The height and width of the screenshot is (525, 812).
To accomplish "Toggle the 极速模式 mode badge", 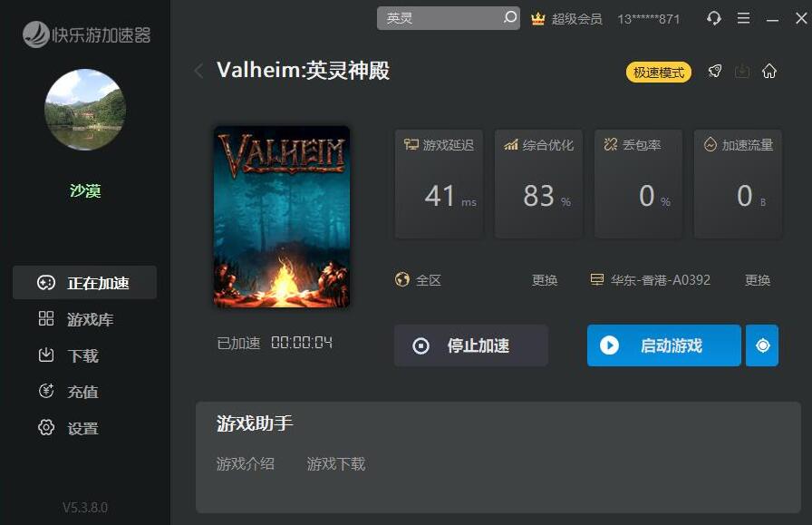I will pyautogui.click(x=658, y=72).
